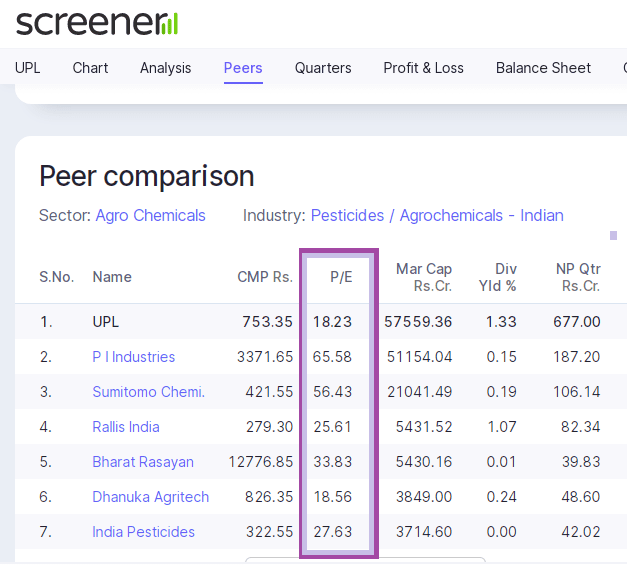Open Bharat Rasayan company link
Viewport: 627px width, 565px height.
(143, 462)
